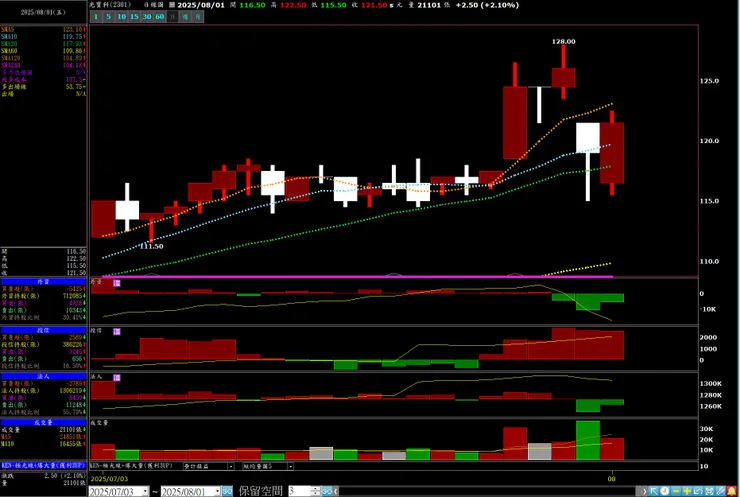740x497 pixels.
Task: Click the minus zoom-out icon
Action: click(676, 491)
